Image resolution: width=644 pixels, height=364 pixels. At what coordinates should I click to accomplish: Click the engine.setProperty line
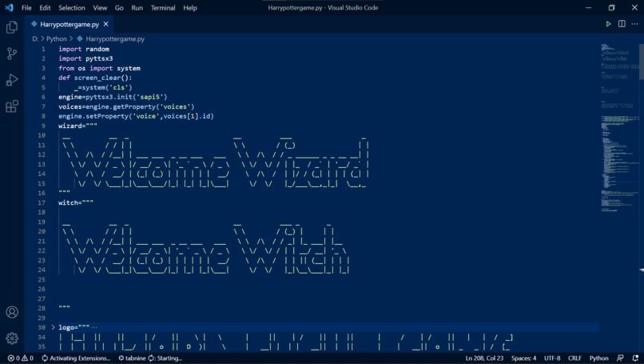pyautogui.click(x=136, y=116)
